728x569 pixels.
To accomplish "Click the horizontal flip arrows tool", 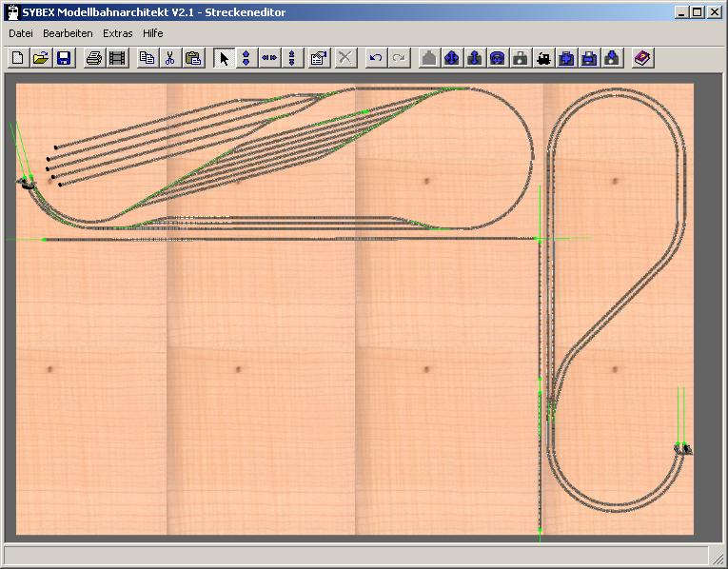I will click(269, 58).
